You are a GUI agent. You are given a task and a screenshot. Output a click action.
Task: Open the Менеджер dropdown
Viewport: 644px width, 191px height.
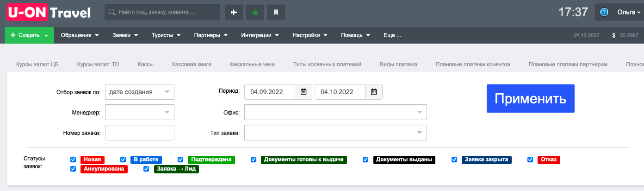[x=140, y=112]
